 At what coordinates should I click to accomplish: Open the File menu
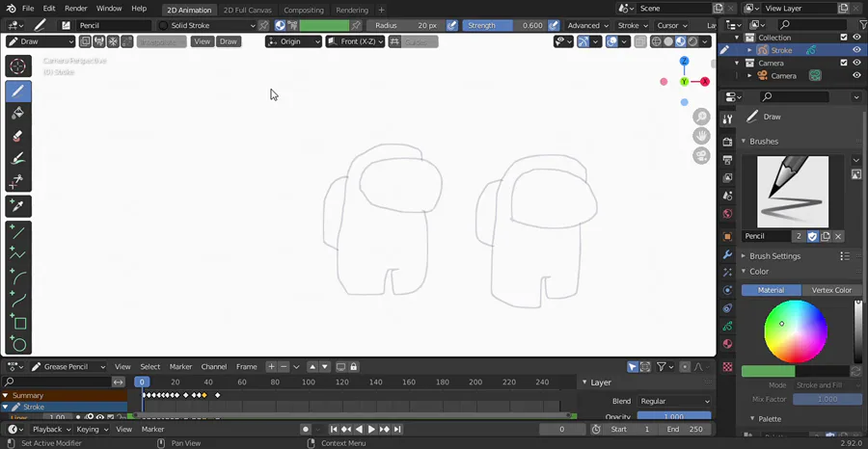pyautogui.click(x=28, y=9)
